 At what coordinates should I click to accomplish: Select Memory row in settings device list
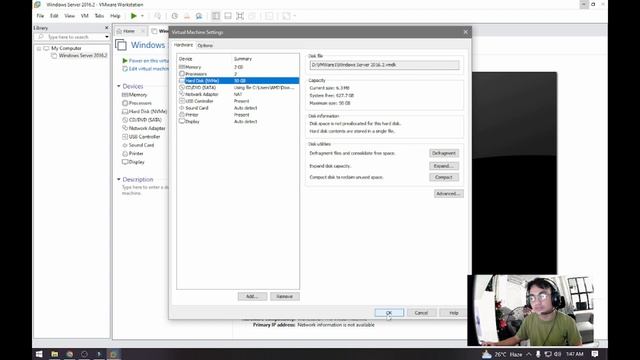pyautogui.click(x=238, y=67)
